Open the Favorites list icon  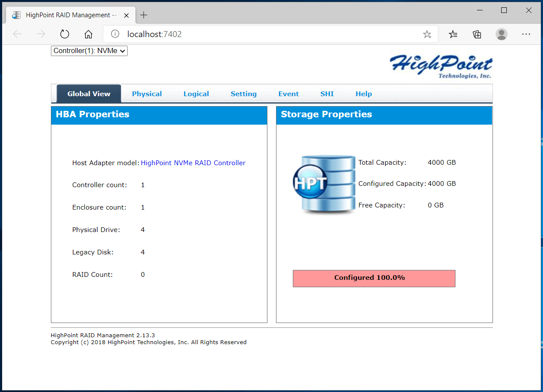(453, 34)
